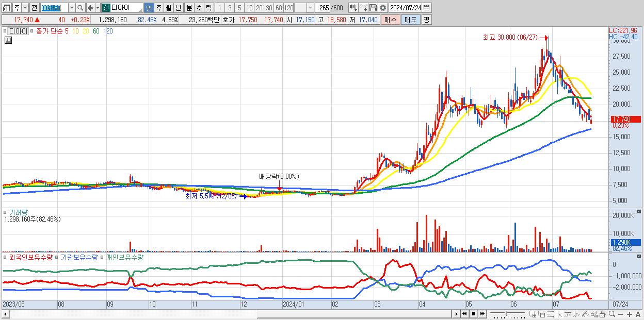644x320 pixels.
Task: Click the A text-size icon
Action: [x=638, y=314]
